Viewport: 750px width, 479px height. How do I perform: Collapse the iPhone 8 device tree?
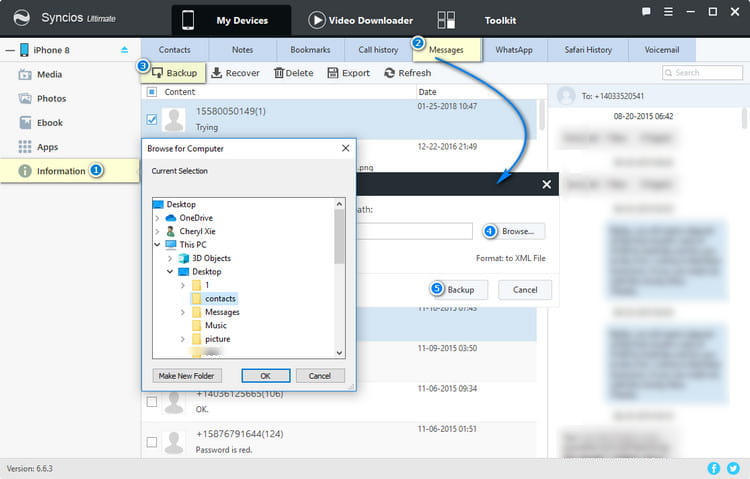pos(10,50)
